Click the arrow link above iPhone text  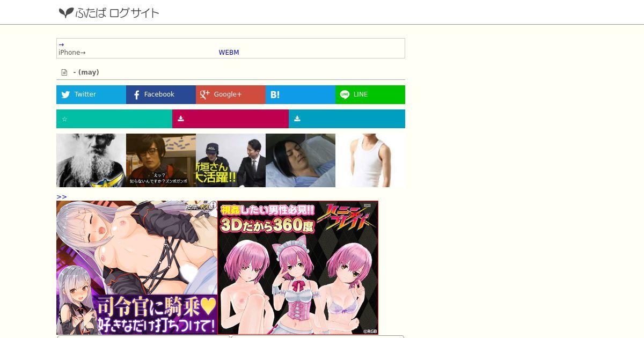click(x=61, y=45)
